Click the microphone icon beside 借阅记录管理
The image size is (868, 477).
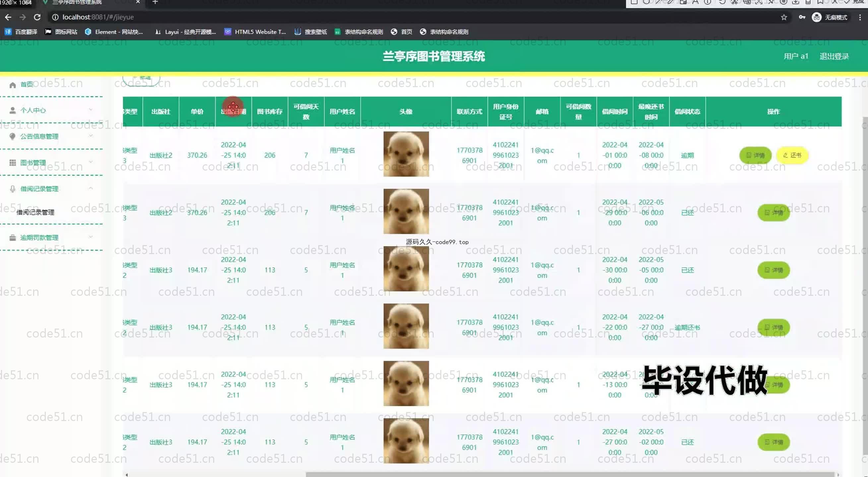[x=13, y=189]
